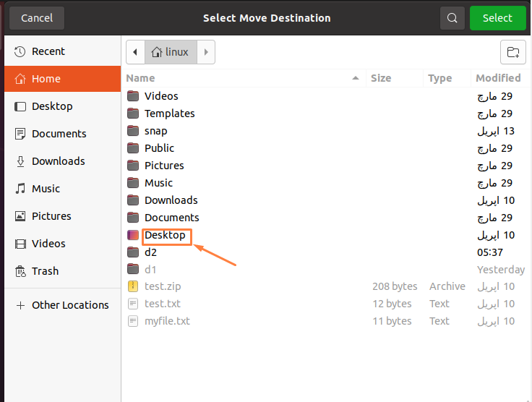Click the Recent clock icon in sidebar
The height and width of the screenshot is (402, 532).
pos(20,51)
